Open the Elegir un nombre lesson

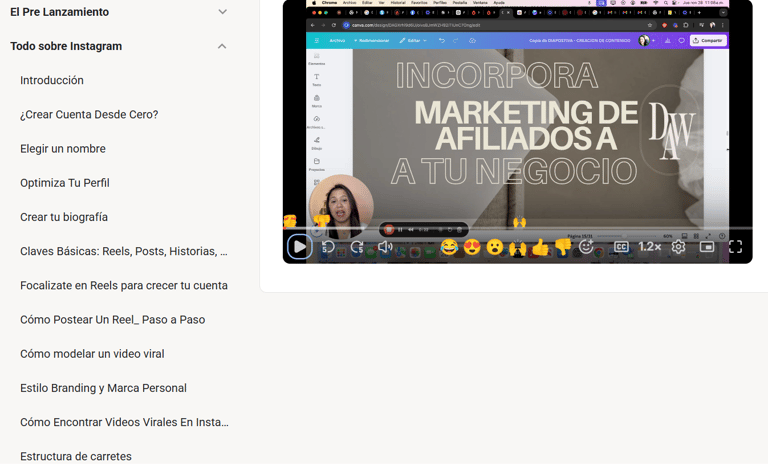[x=63, y=149]
